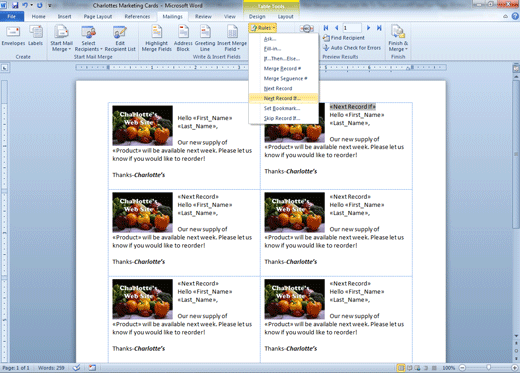
Task: Open Word Help question mark icon
Action: (515, 16)
